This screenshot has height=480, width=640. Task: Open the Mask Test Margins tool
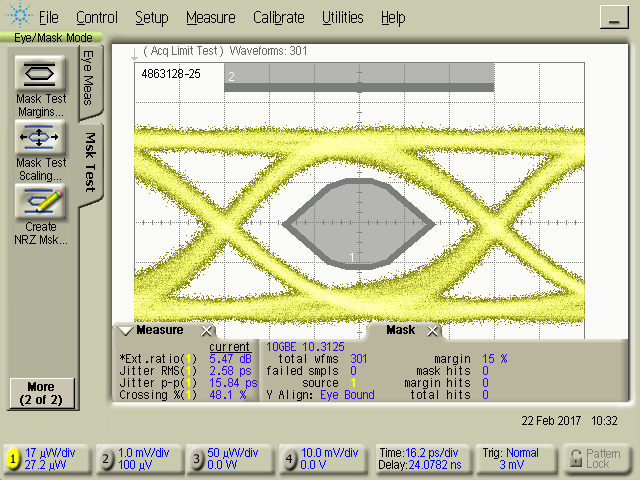(x=40, y=73)
